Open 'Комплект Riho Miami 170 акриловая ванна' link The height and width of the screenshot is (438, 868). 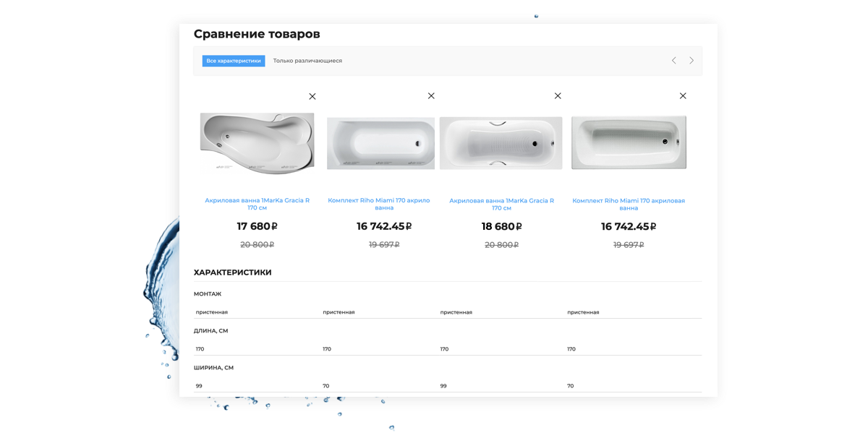[x=628, y=204]
